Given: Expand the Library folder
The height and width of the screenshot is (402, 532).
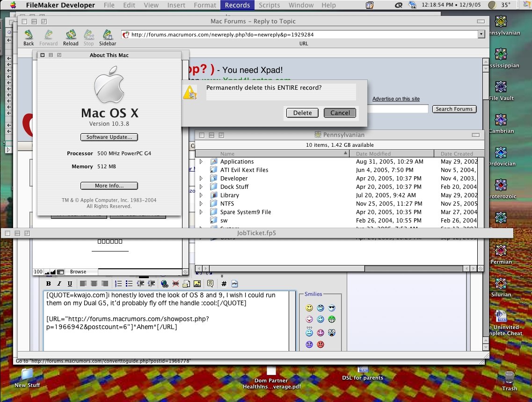Looking at the screenshot, I should tap(201, 195).
